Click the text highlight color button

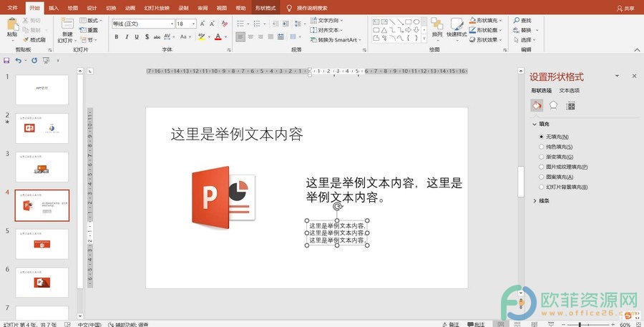click(201, 37)
